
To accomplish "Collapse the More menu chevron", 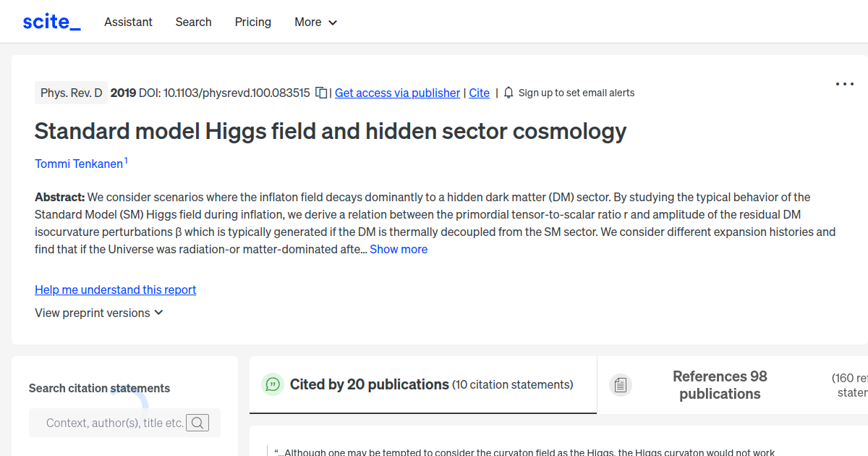I will [x=333, y=22].
